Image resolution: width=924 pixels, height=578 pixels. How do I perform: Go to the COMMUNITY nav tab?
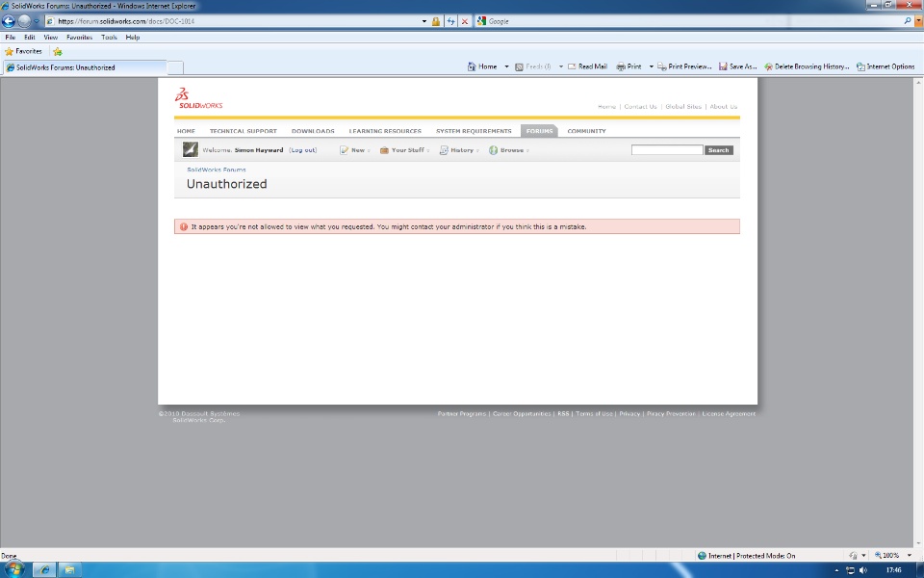click(586, 131)
